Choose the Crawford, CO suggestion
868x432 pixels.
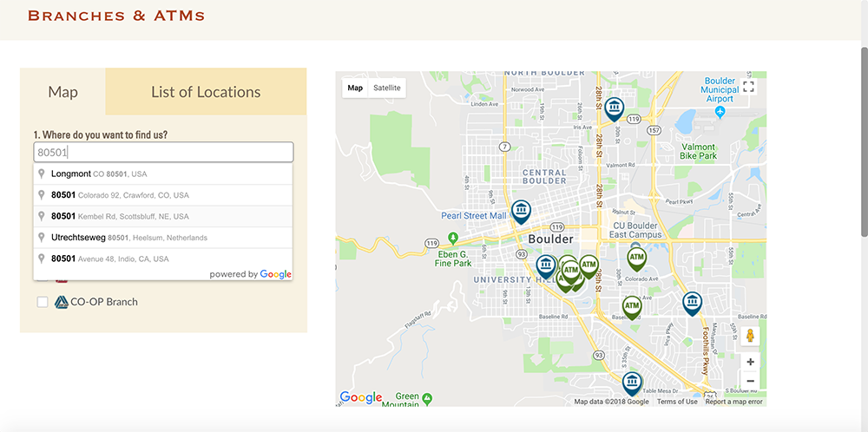[163, 195]
